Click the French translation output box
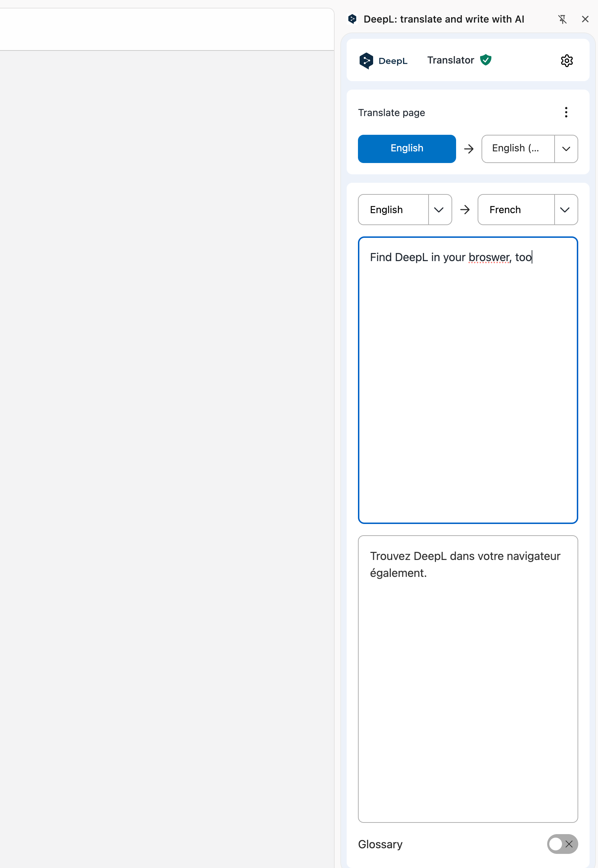Screen dimensions: 598x868 point(468,679)
